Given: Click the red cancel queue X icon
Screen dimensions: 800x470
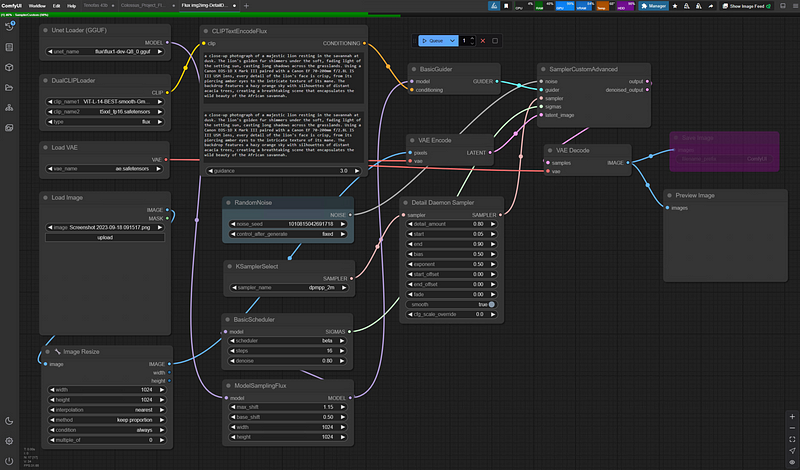Looking at the screenshot, I should (x=483, y=41).
